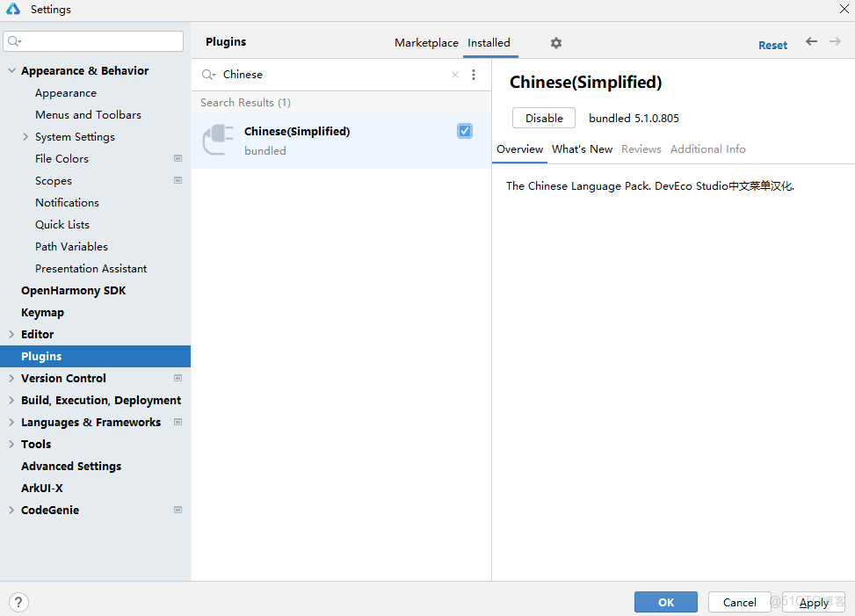The width and height of the screenshot is (855, 616).
Task: Click the indicator icon next to File Colors
Action: point(178,158)
